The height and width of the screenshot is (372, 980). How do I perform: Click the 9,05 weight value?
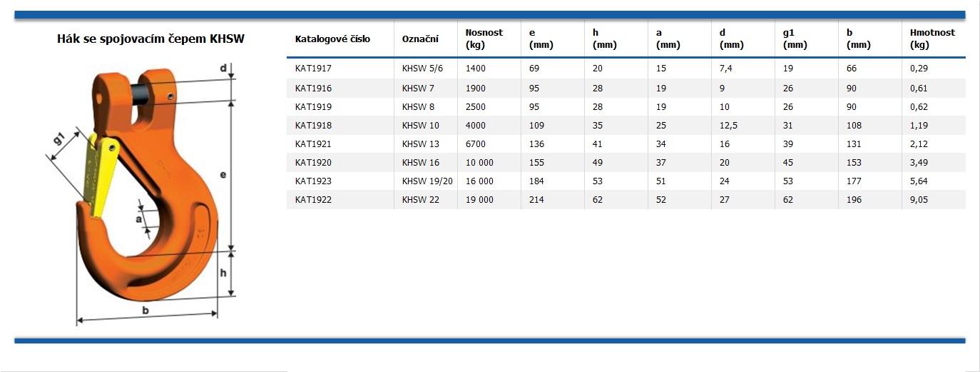pyautogui.click(x=919, y=200)
